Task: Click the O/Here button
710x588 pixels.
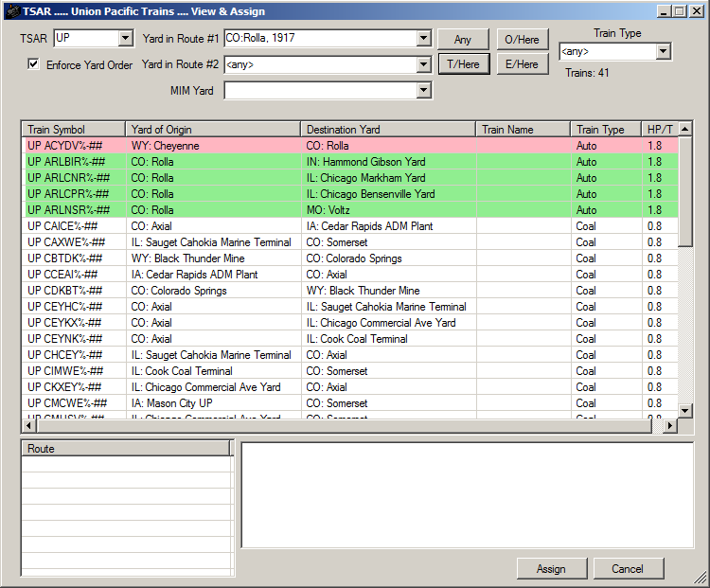Action: [x=522, y=40]
